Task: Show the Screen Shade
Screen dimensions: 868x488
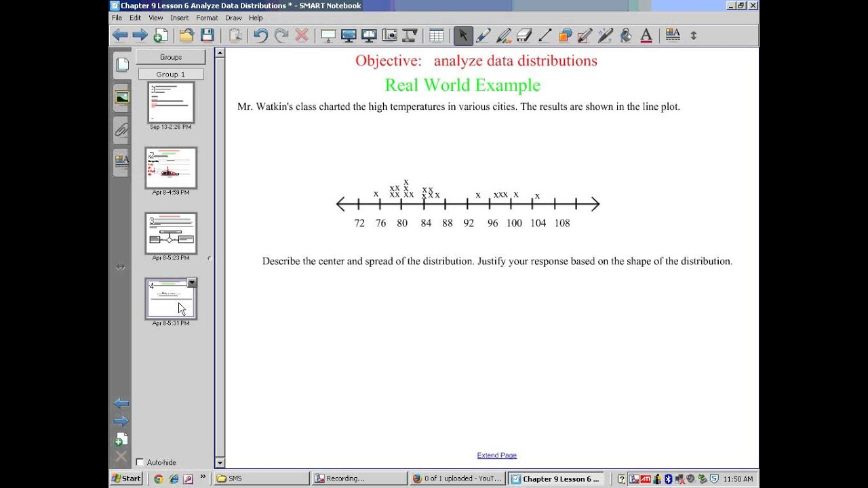Action: (328, 35)
